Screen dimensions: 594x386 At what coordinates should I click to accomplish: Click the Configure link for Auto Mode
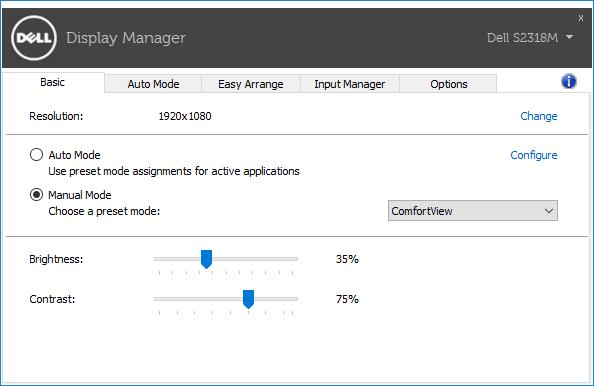[x=534, y=155]
